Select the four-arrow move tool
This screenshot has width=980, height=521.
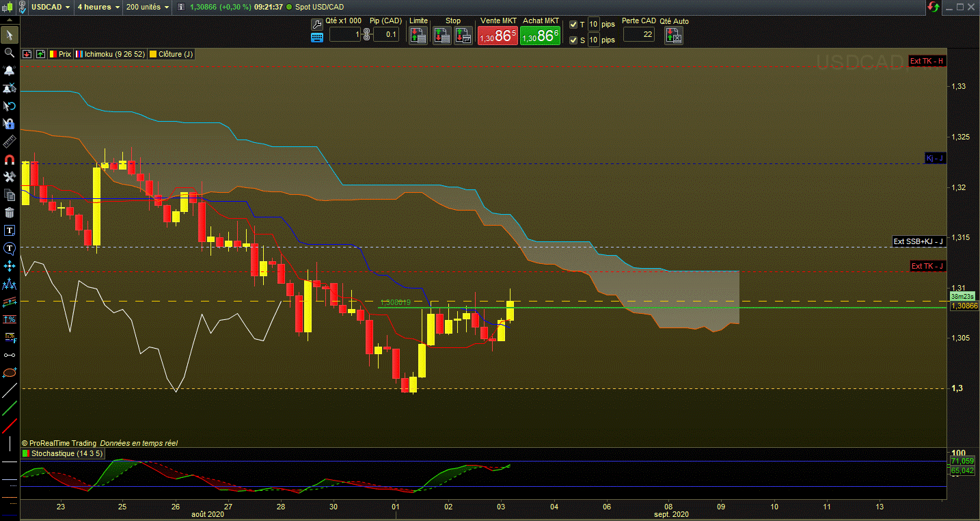click(x=10, y=266)
